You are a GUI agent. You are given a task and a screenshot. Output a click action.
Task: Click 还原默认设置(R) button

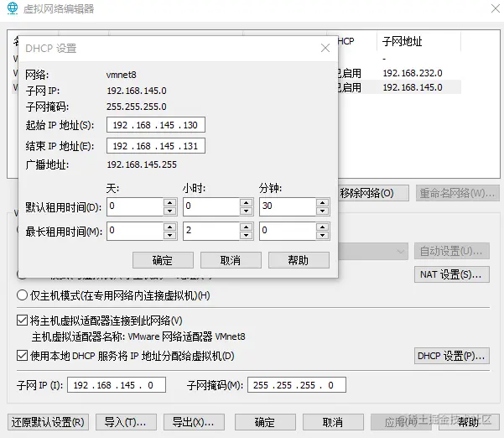click(x=48, y=422)
